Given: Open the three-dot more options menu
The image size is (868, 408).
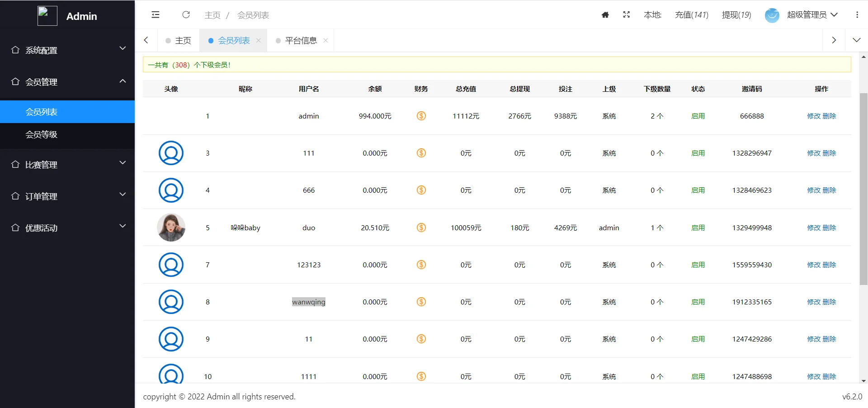Looking at the screenshot, I should click(857, 15).
